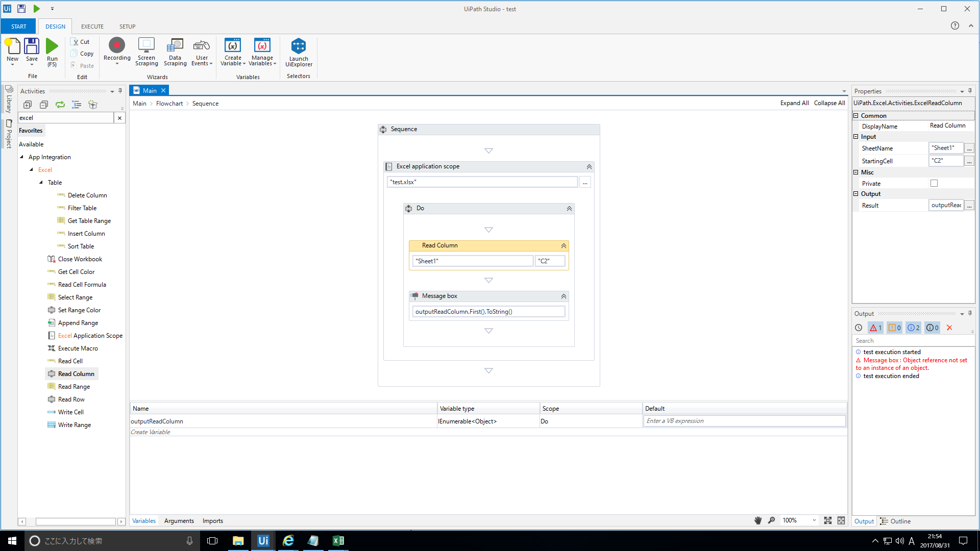Click the magnifier zoom tool in designer footer
Screen dimensions: 980x551
(772, 520)
